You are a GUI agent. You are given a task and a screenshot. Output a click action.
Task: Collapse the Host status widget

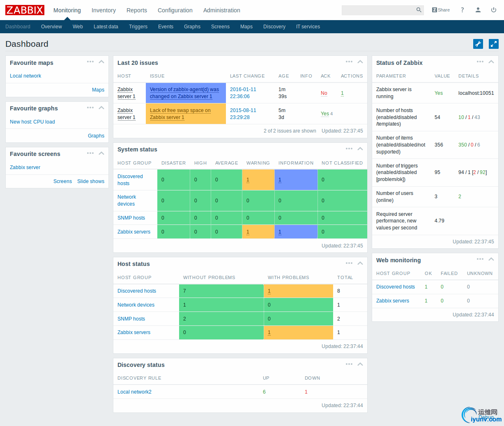coord(360,263)
